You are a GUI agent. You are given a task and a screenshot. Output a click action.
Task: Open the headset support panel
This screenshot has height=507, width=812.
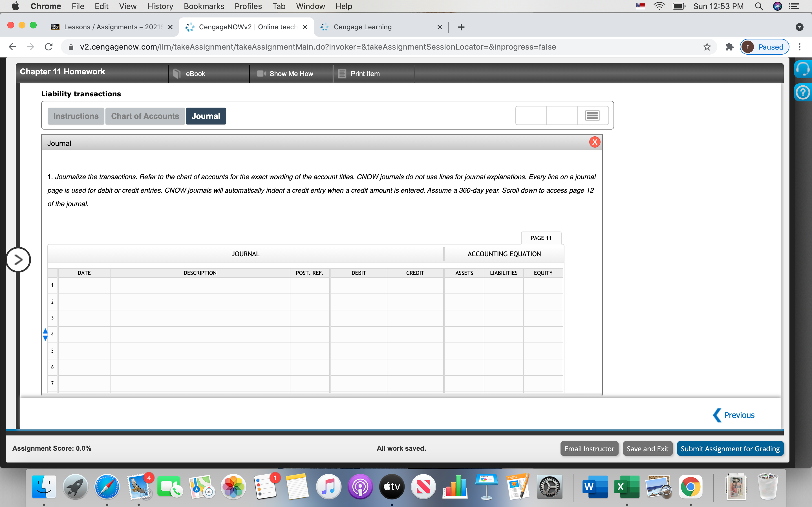(x=803, y=69)
